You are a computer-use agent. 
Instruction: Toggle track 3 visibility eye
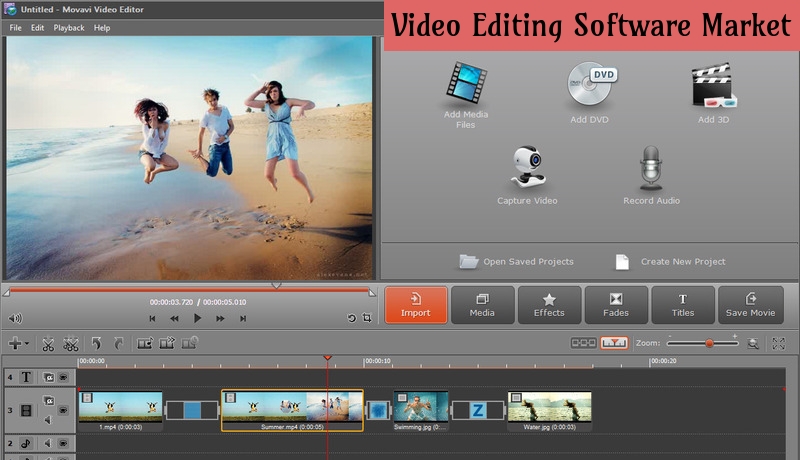click(x=63, y=410)
